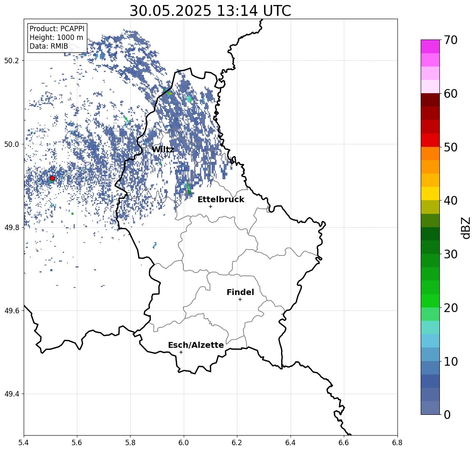Click the plus marker under Wiltz
476x451 pixels.
tap(165, 156)
